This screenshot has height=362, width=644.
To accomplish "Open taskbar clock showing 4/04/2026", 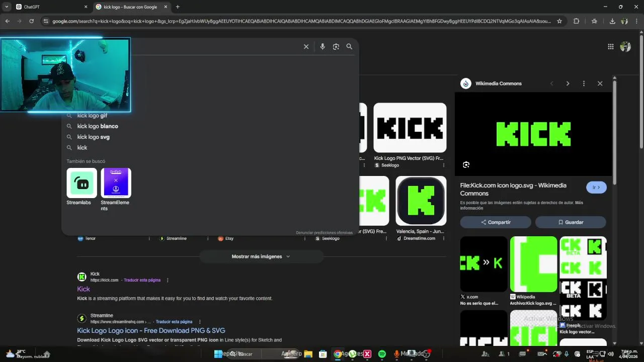I will [629, 354].
